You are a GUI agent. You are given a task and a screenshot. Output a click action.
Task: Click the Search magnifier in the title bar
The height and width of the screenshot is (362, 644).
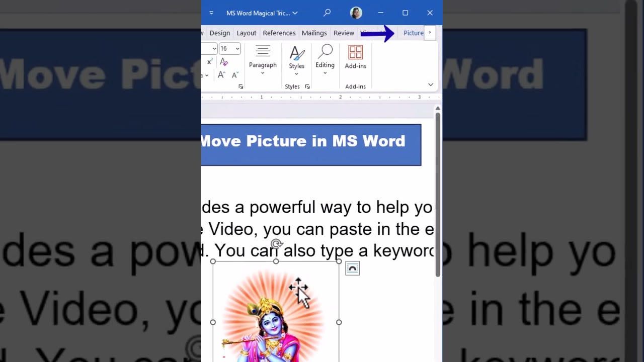pyautogui.click(x=327, y=13)
